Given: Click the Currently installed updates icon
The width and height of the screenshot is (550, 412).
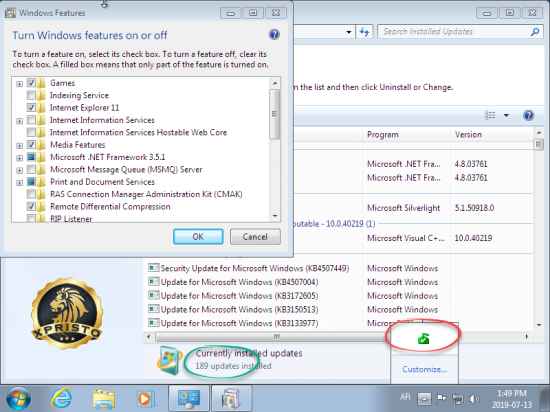Looking at the screenshot, I should [x=170, y=359].
